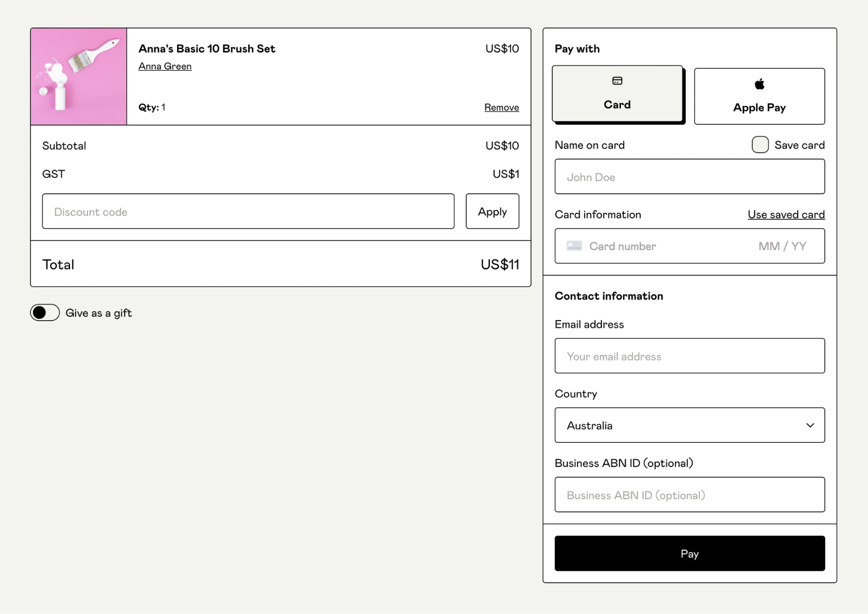Click the email address input field
This screenshot has height=614, width=868.
(689, 356)
